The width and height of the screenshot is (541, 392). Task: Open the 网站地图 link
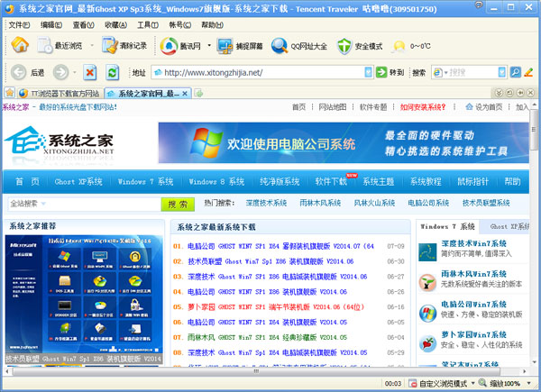pyautogui.click(x=332, y=107)
